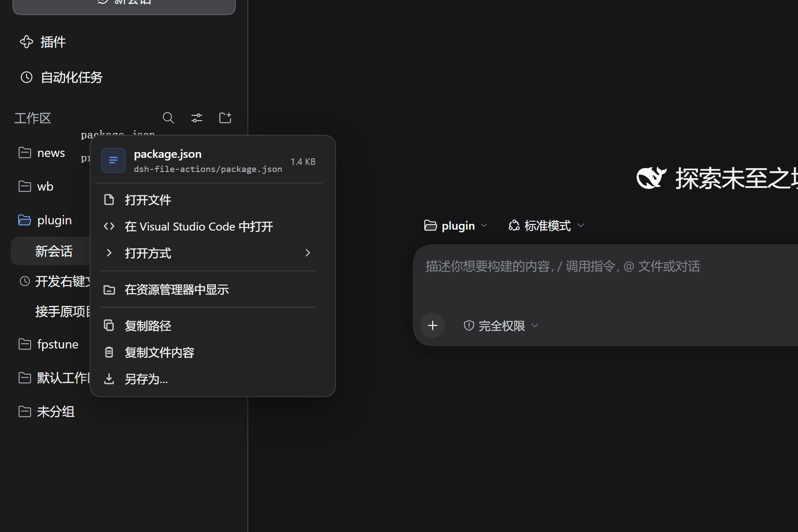Click the 工作区 section heading
Image resolution: width=798 pixels, height=532 pixels.
tap(33, 118)
